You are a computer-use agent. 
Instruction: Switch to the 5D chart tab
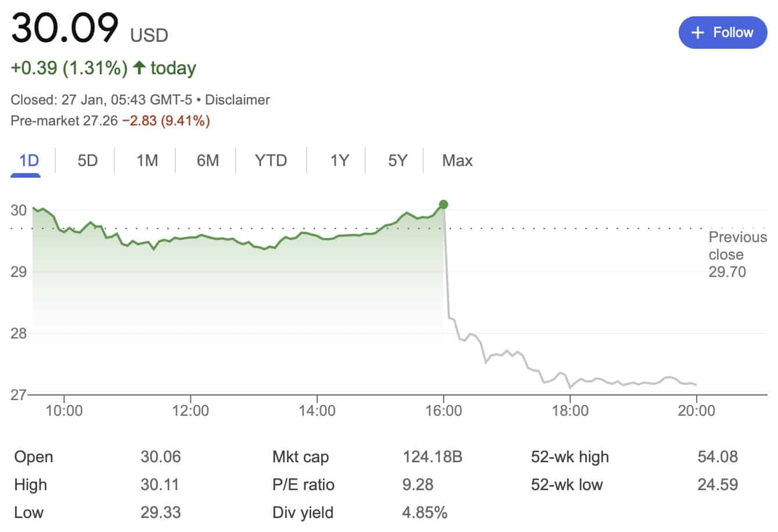point(88,160)
